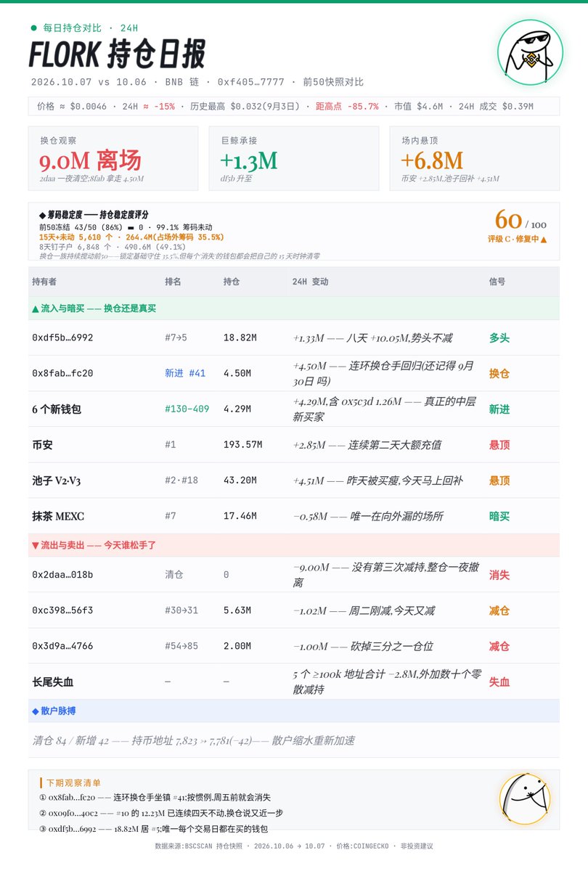This screenshot has width=588, height=871.
Task: Select the 长尾失血 row label
Action: point(53,682)
